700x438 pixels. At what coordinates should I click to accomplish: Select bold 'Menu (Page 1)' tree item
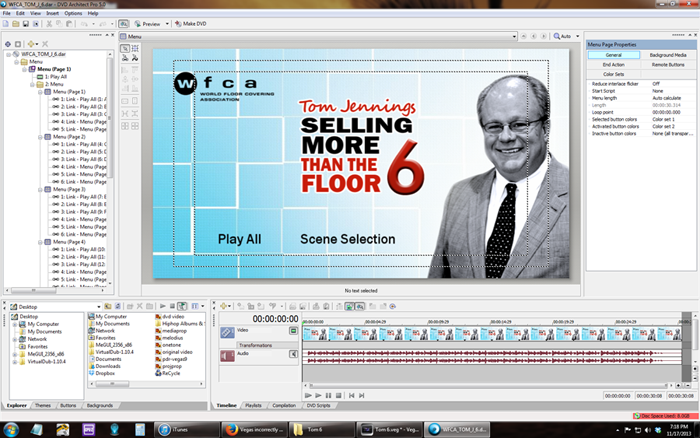pyautogui.click(x=54, y=69)
